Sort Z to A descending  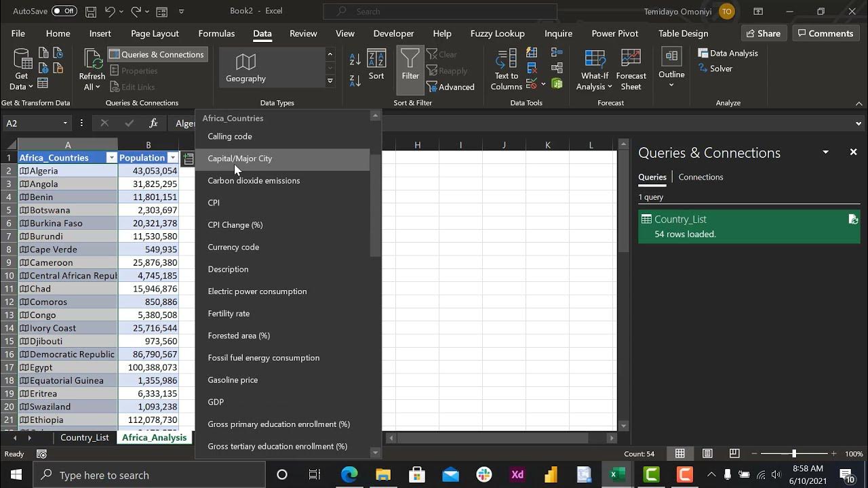click(355, 81)
